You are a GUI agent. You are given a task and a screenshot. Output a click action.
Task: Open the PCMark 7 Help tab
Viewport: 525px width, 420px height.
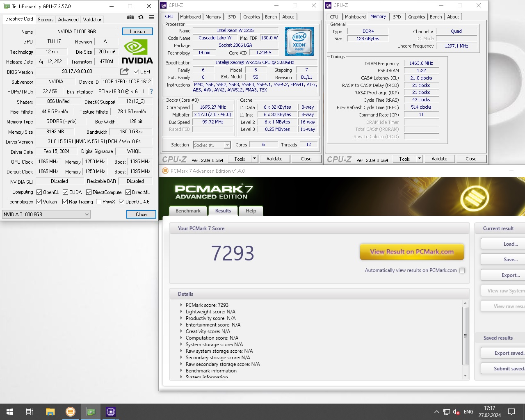click(x=251, y=211)
